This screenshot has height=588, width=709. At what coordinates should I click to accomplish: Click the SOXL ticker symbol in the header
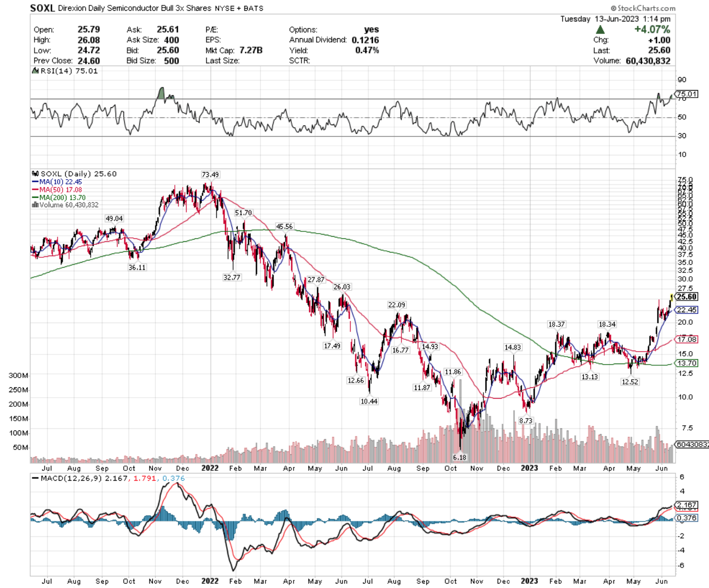pos(43,8)
